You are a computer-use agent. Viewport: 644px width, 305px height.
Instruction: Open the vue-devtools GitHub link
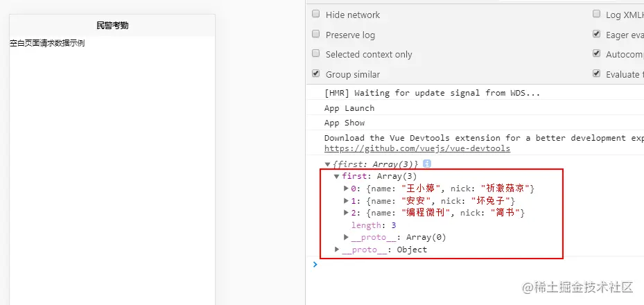pos(417,148)
